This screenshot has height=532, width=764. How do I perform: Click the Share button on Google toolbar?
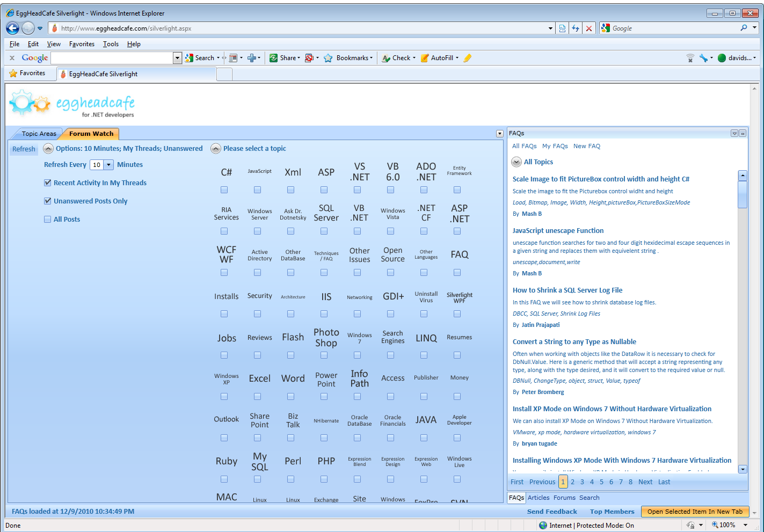(x=285, y=58)
